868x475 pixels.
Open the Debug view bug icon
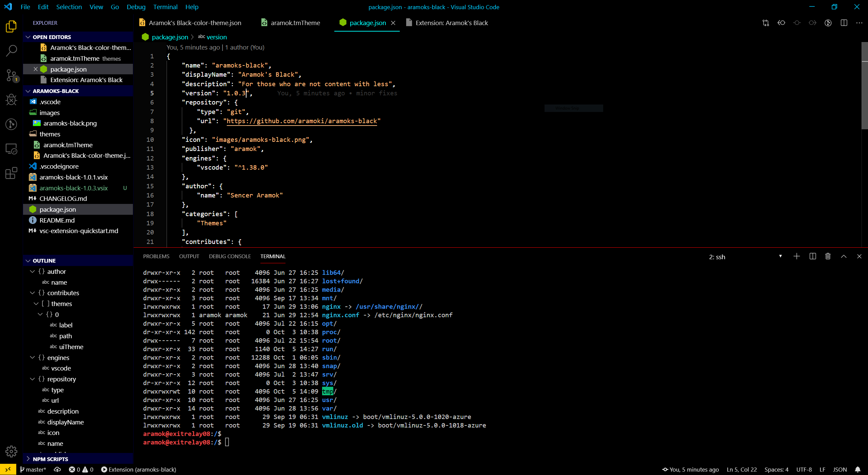tap(11, 99)
